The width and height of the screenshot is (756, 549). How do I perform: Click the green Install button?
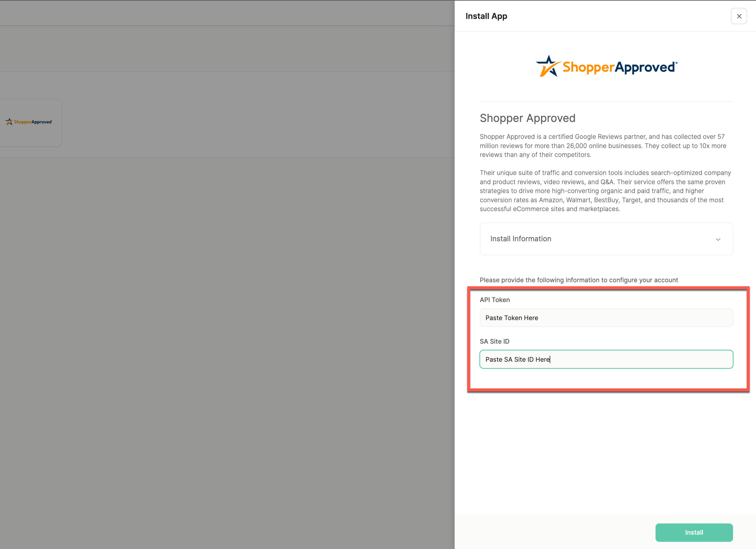[x=694, y=532]
